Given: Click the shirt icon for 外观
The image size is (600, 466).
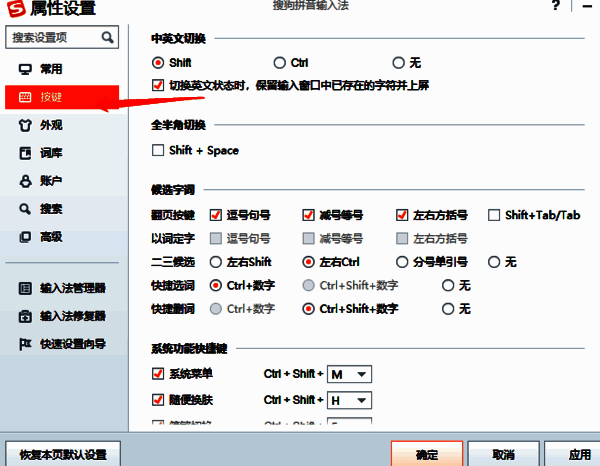Looking at the screenshot, I should pyautogui.click(x=25, y=125).
